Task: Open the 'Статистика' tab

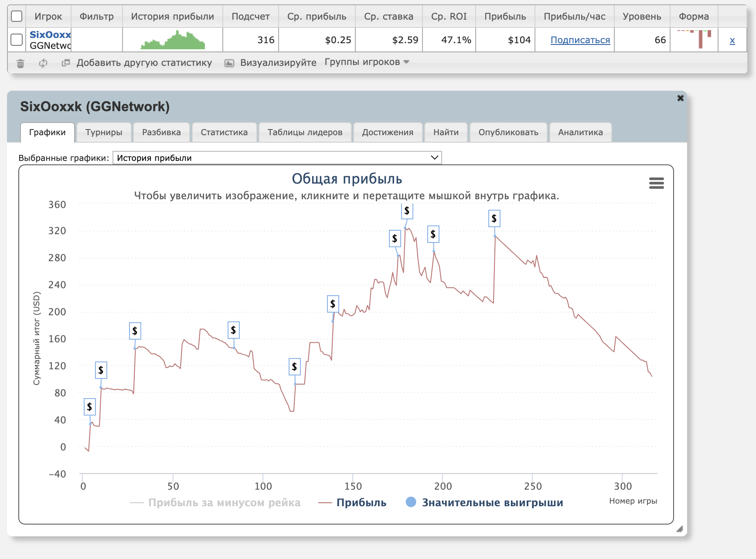Action: pos(224,133)
